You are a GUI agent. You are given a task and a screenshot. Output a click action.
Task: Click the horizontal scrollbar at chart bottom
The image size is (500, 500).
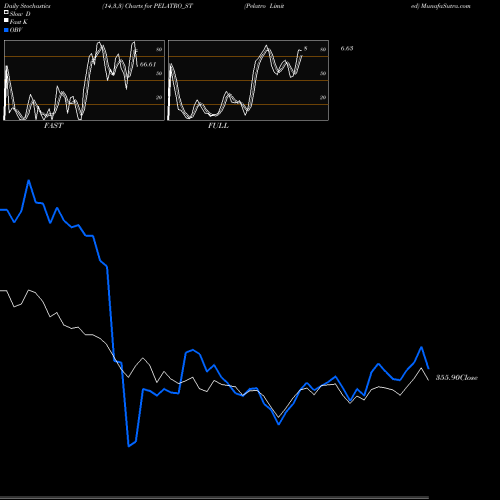(214, 498)
